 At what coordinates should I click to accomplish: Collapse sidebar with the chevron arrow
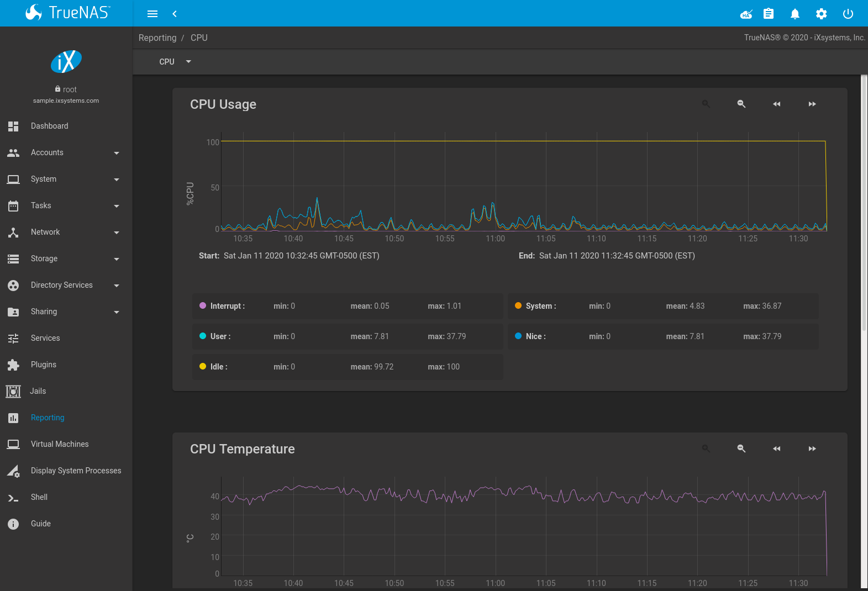point(175,14)
